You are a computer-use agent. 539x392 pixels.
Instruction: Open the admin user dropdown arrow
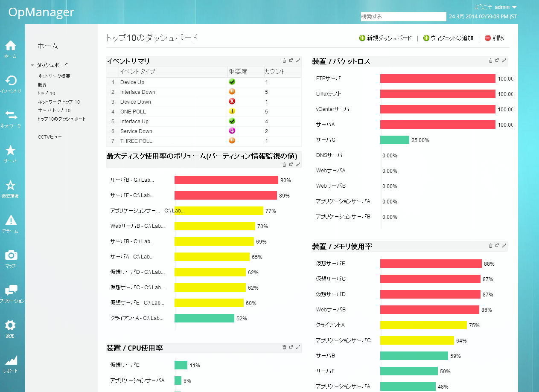(x=514, y=7)
